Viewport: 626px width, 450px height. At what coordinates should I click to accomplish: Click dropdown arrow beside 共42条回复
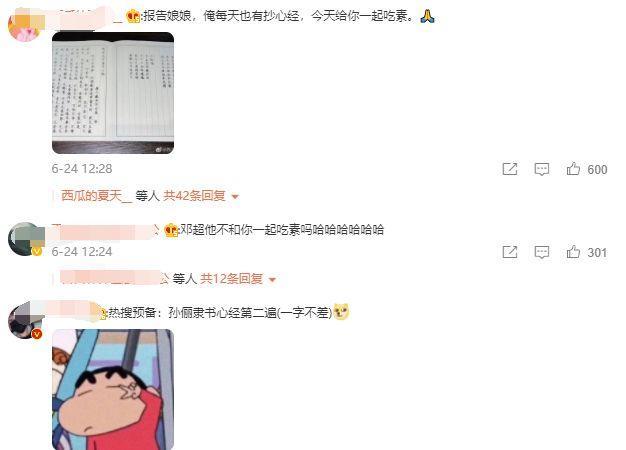point(235,196)
